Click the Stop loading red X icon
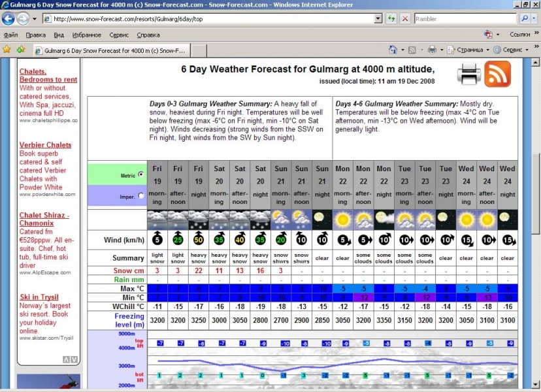This screenshot has height=392, width=541. pyautogui.click(x=405, y=19)
